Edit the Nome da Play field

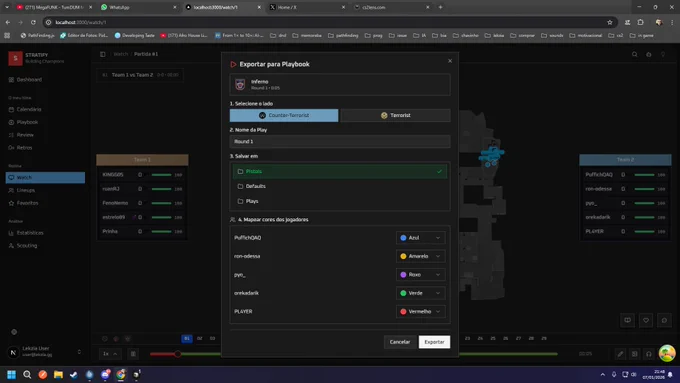(x=340, y=141)
